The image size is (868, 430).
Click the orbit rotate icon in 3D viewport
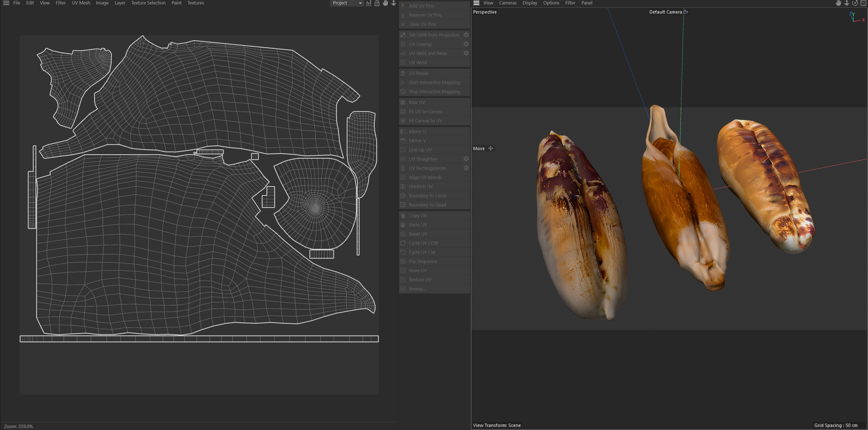pyautogui.click(x=855, y=3)
